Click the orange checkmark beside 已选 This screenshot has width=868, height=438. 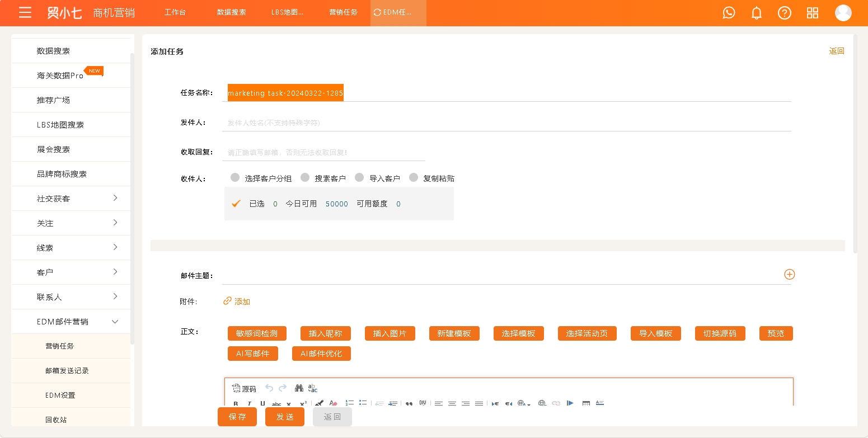[x=236, y=204]
